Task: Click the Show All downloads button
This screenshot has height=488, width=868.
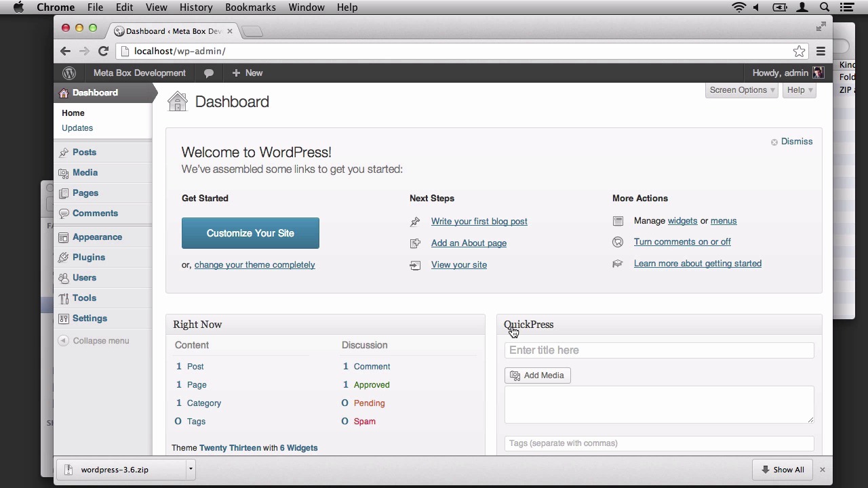Action: click(783, 470)
